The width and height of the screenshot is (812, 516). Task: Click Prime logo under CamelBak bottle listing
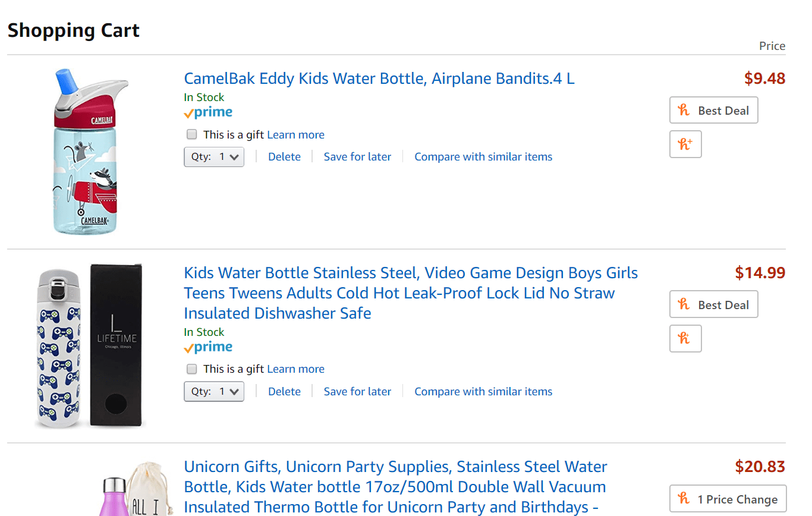[x=208, y=112]
